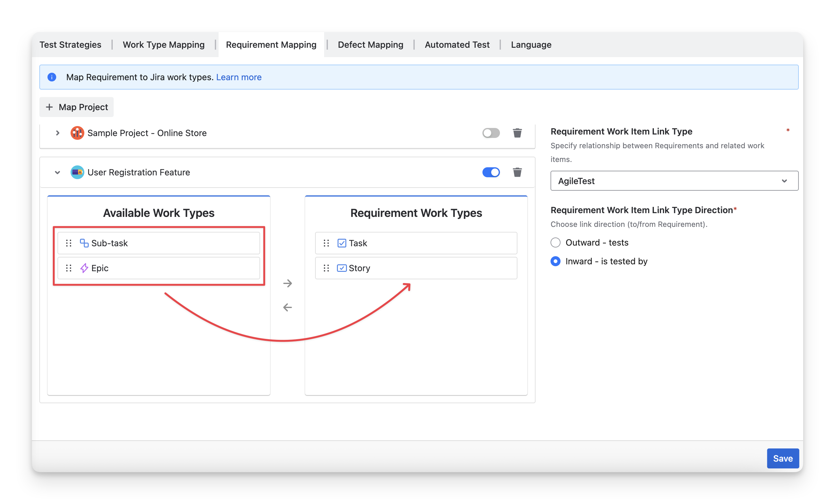Select Outward - tests radio option
Image resolution: width=835 pixels, height=504 pixels.
tap(556, 242)
